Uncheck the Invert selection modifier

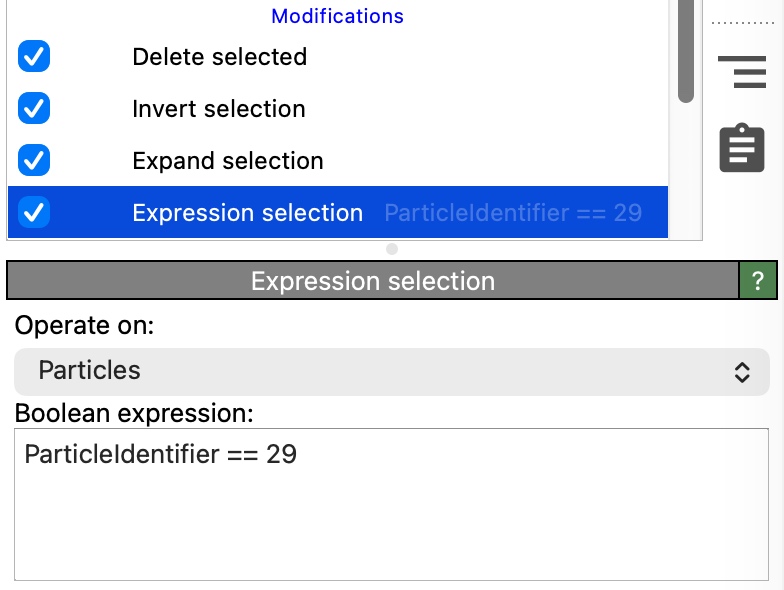(x=34, y=109)
